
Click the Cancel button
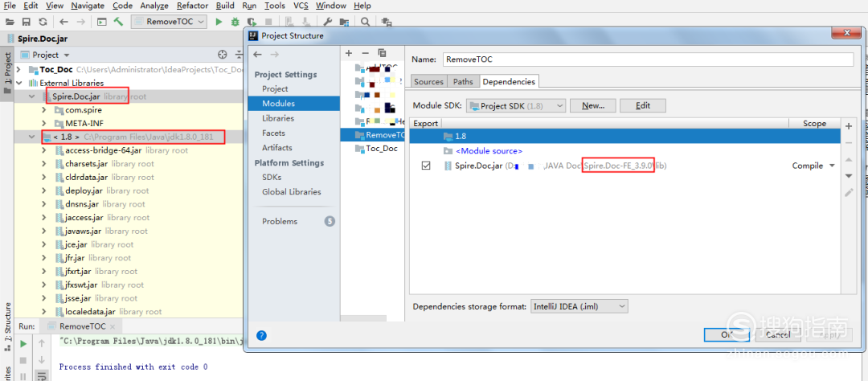778,334
